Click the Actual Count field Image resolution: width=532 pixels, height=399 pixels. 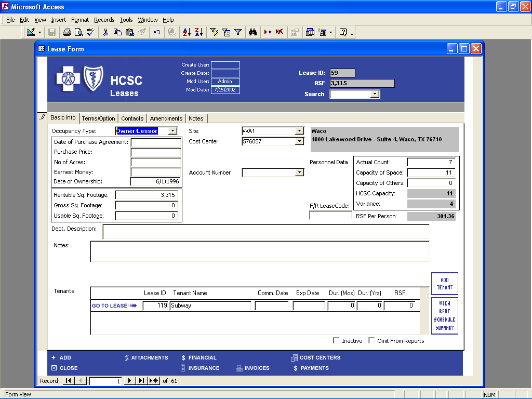[x=431, y=162]
